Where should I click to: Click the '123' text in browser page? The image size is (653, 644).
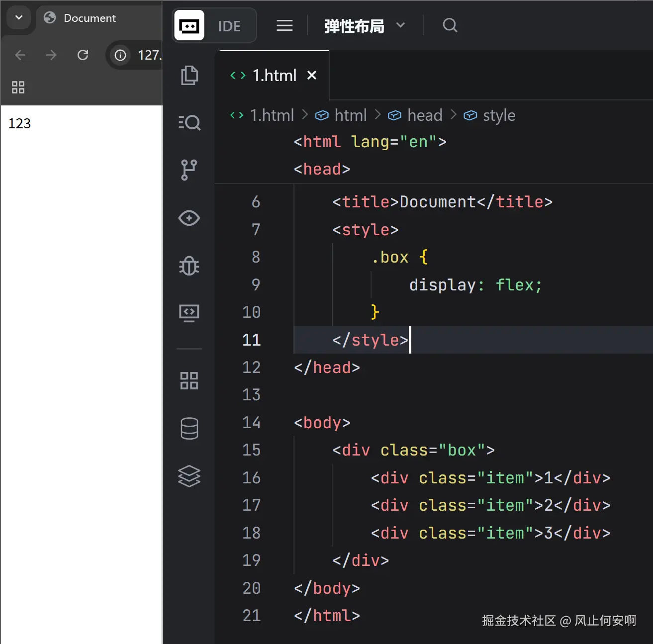coord(19,123)
